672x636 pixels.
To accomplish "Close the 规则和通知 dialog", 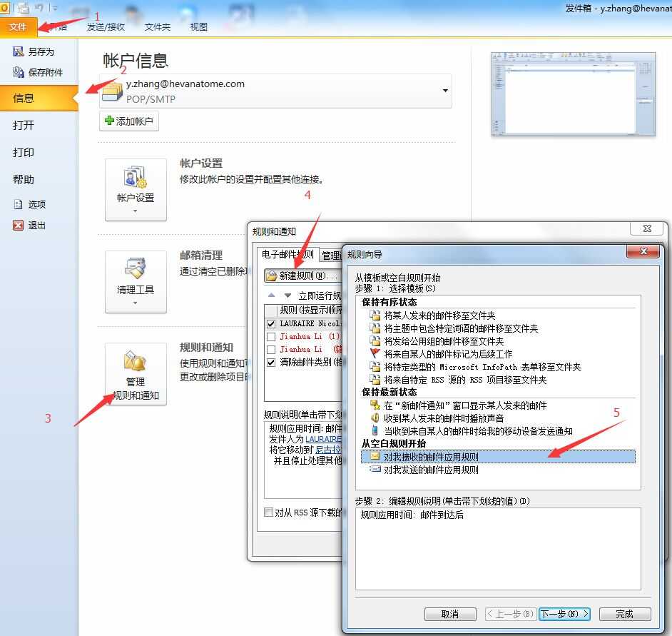I will point(647,228).
